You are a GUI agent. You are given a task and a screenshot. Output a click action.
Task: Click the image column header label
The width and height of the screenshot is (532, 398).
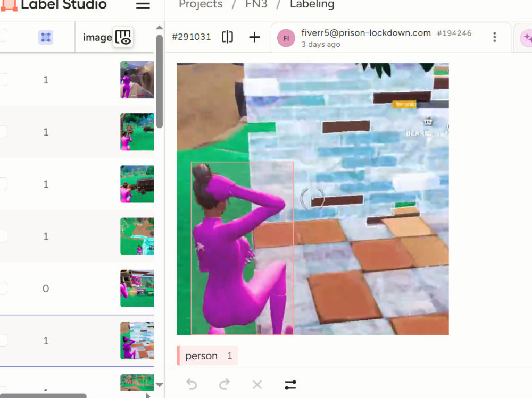pos(97,37)
